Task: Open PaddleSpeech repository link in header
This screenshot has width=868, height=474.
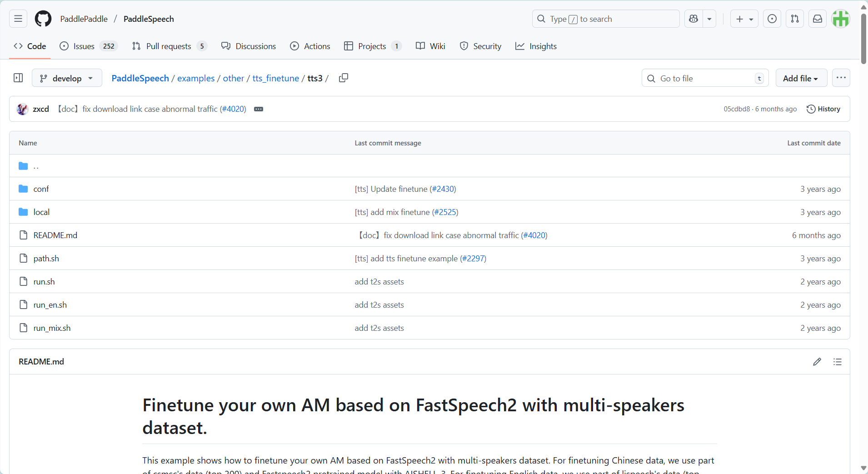Action: tap(149, 19)
